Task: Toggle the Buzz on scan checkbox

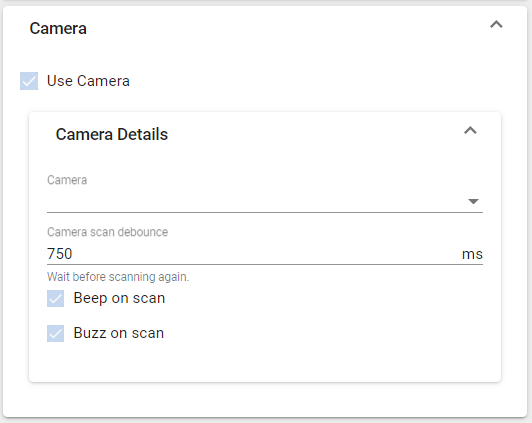Action: point(55,333)
